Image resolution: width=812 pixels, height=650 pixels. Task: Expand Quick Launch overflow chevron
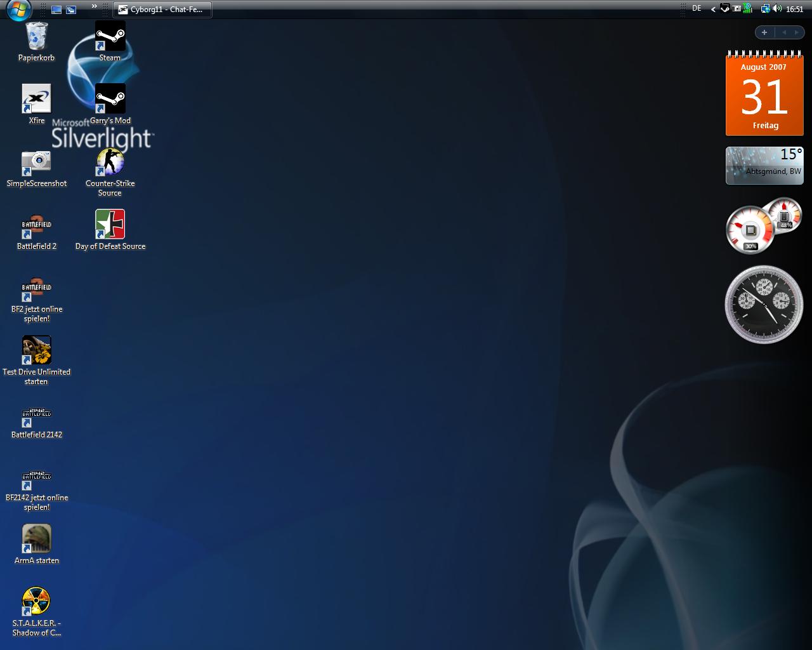pyautogui.click(x=95, y=6)
